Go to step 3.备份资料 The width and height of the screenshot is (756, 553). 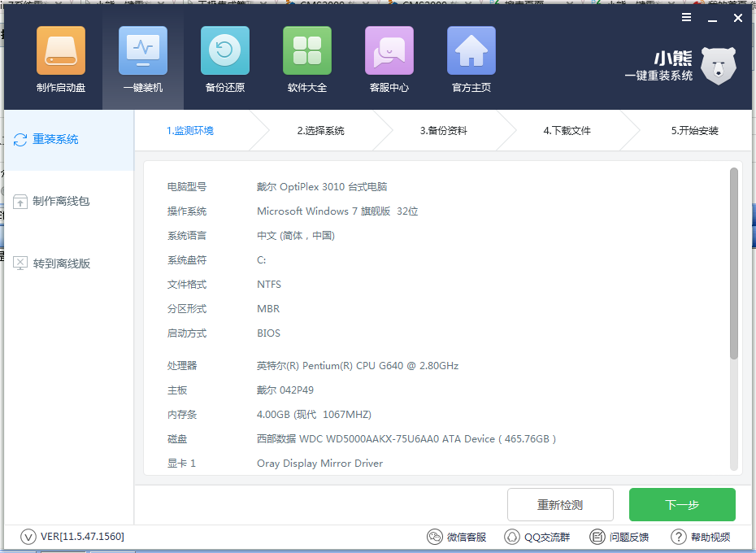pos(444,131)
